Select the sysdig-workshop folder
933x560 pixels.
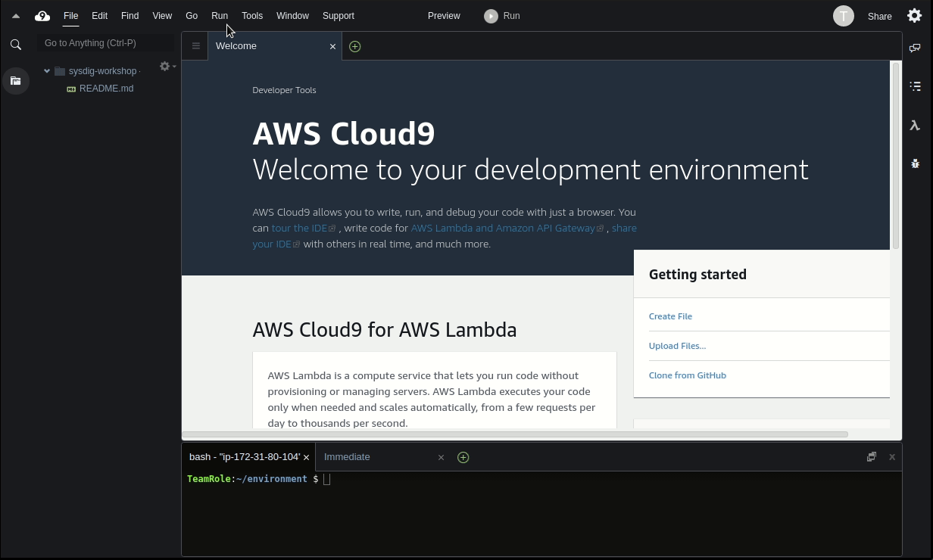(x=102, y=71)
